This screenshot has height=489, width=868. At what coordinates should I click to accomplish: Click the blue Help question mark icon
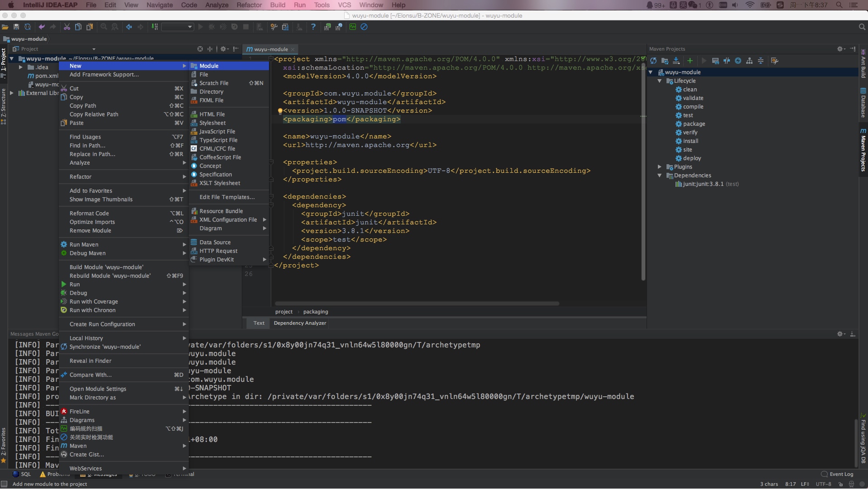pyautogui.click(x=313, y=27)
